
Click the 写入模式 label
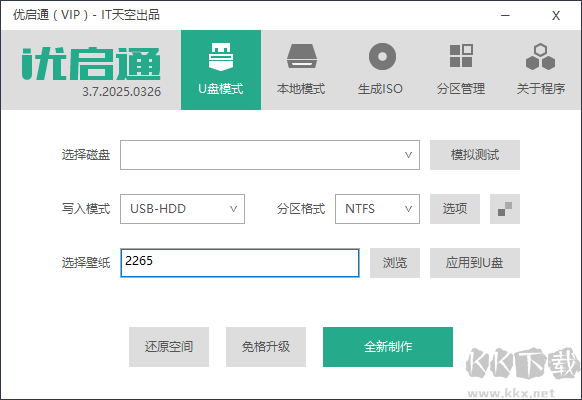[86, 209]
